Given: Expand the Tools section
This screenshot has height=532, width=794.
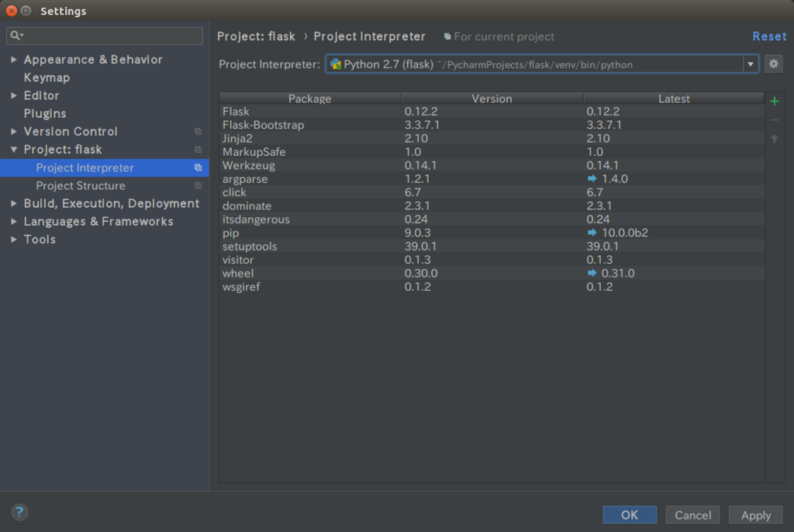Looking at the screenshot, I should click(x=14, y=239).
